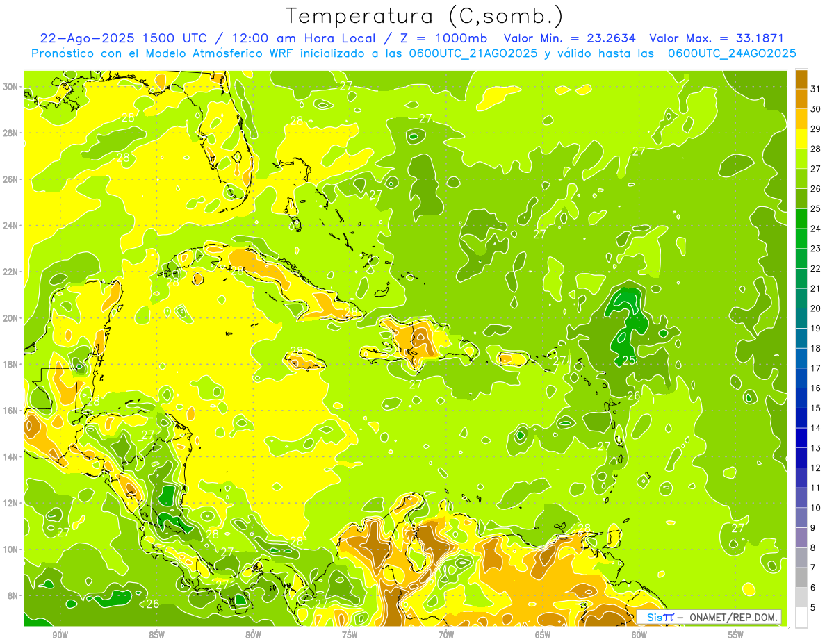The width and height of the screenshot is (834, 644).
Task: Click the color legend label 20
Action: pos(815,308)
